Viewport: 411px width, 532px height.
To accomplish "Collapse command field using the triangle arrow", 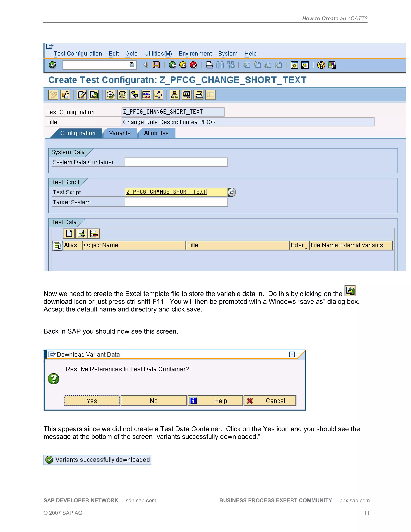I will click(x=145, y=65).
